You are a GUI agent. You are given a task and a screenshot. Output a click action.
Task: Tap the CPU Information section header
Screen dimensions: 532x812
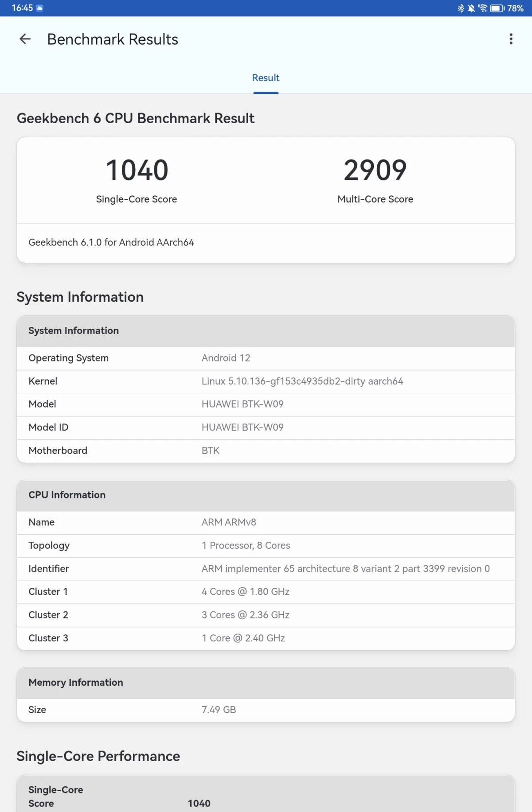pyautogui.click(x=266, y=495)
